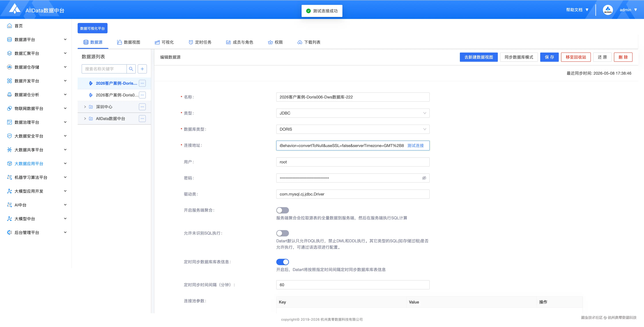
Task: Switch to the 定时任务 tab
Action: [200, 42]
